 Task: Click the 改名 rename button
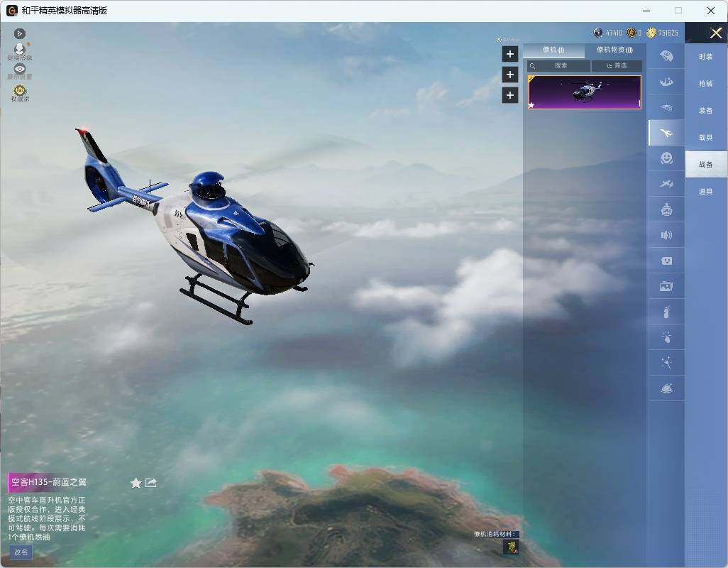click(21, 552)
